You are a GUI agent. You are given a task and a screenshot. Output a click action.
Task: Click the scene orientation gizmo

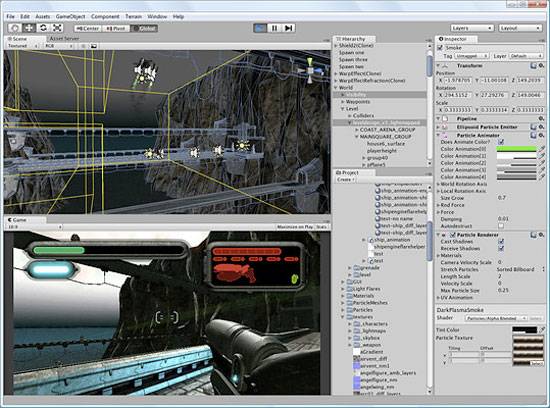[x=310, y=71]
